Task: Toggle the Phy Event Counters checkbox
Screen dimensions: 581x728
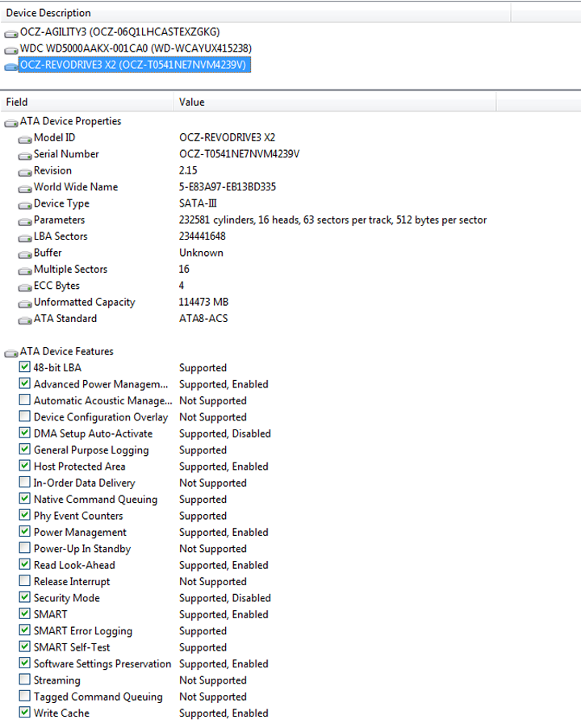Action: (x=24, y=515)
